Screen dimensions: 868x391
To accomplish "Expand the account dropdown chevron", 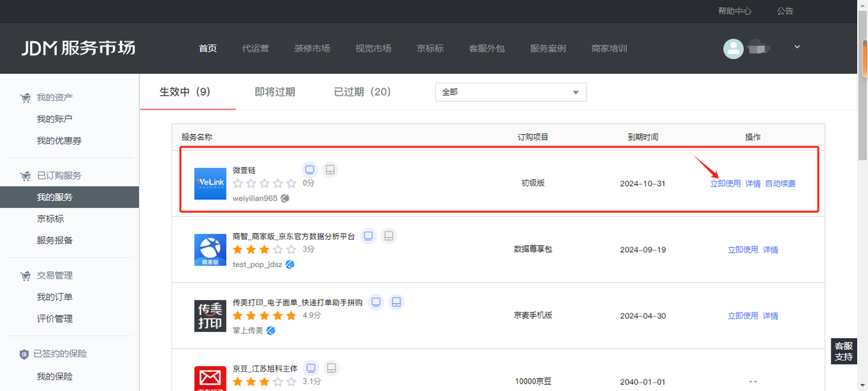I will (797, 47).
